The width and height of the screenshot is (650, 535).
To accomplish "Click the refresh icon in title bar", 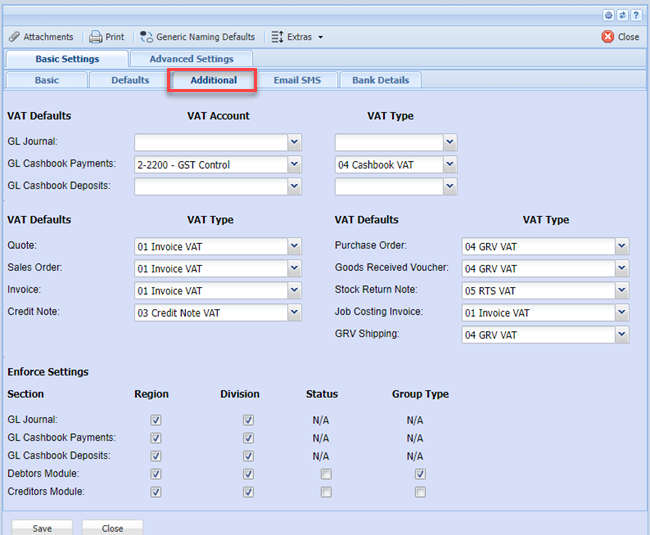I will tap(623, 15).
